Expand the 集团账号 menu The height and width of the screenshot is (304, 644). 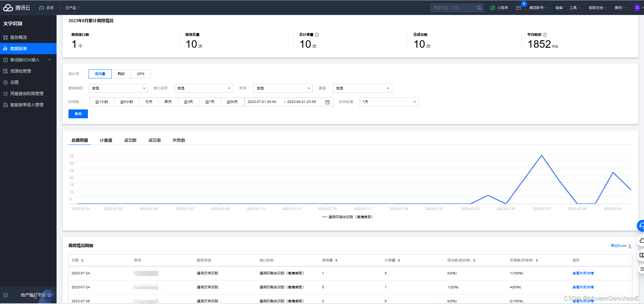pyautogui.click(x=538, y=8)
